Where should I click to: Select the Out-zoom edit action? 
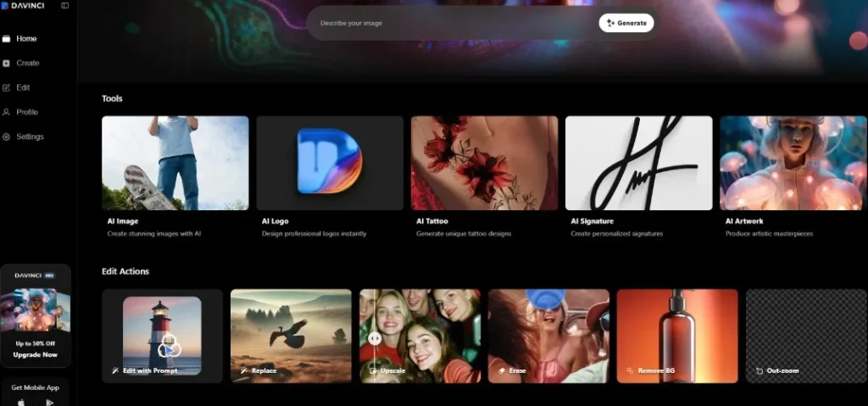[806, 336]
